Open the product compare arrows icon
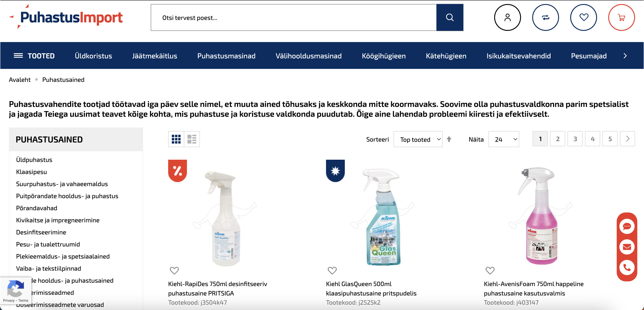Image resolution: width=644 pixels, height=310 pixels. pyautogui.click(x=546, y=17)
